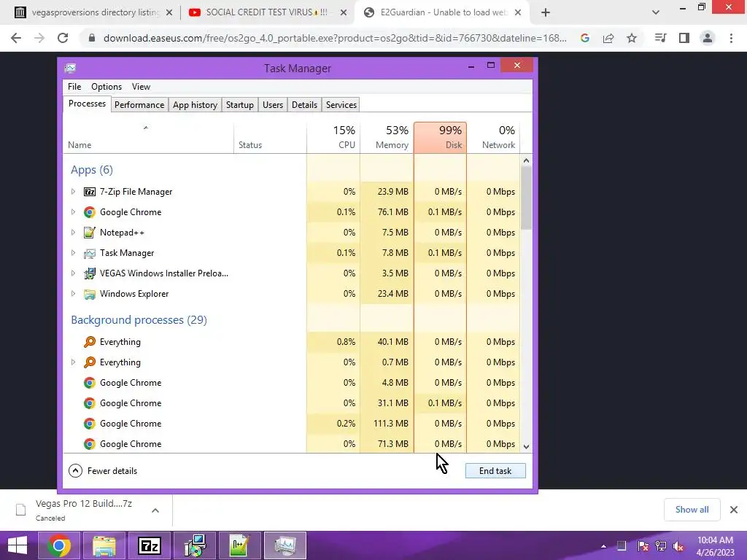Click the VEGAS Windows Installer icon
The image size is (747, 560).
pos(90,273)
